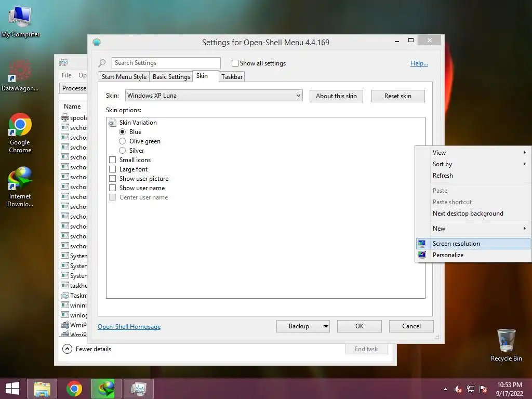Click End task in Task Manager
This screenshot has width=532, height=399.
click(366, 349)
